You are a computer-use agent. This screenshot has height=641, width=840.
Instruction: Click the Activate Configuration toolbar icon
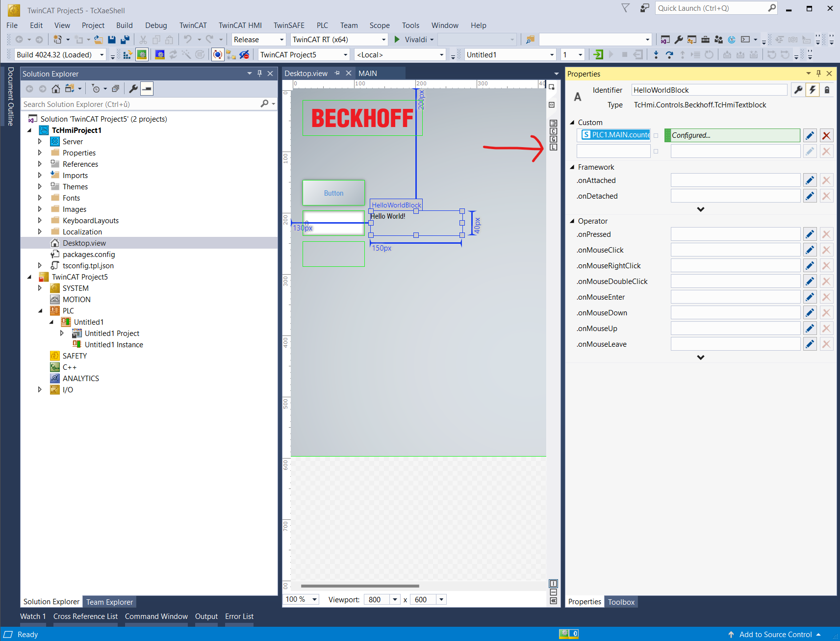click(127, 55)
